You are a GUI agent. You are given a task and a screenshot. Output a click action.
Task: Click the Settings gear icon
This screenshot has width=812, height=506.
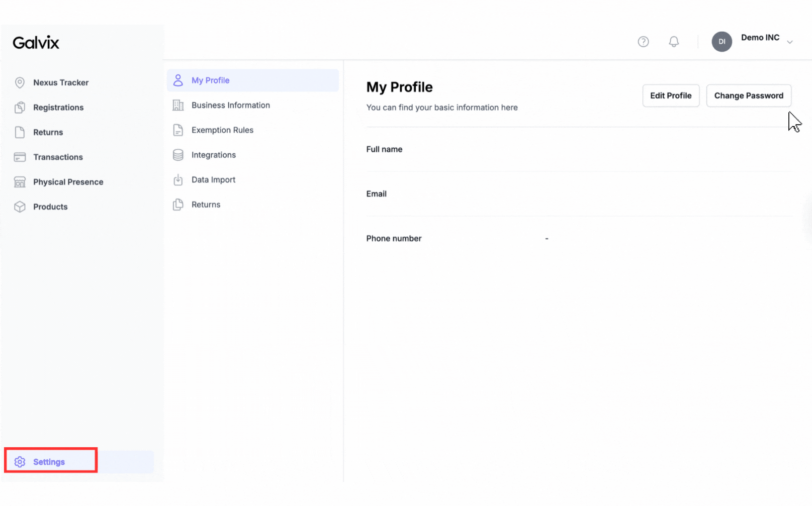point(20,462)
